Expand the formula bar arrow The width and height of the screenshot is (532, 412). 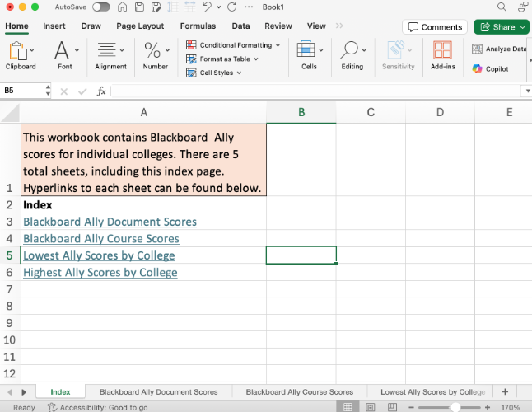pos(528,91)
